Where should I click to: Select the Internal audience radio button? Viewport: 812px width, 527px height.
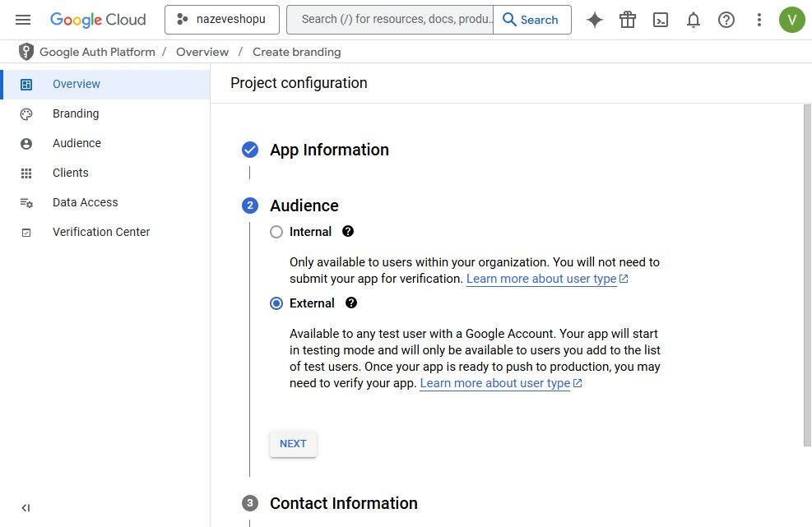tap(276, 232)
